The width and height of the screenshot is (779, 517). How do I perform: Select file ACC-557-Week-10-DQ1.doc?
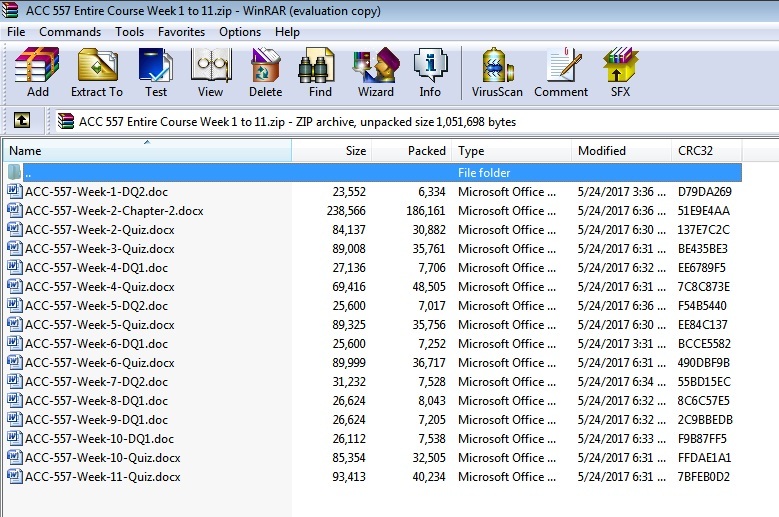(99, 439)
